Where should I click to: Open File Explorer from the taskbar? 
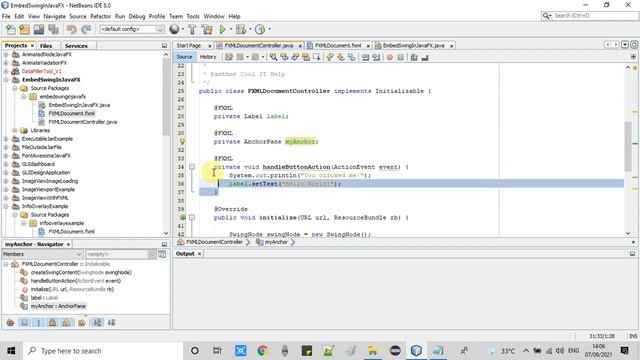coord(372,351)
